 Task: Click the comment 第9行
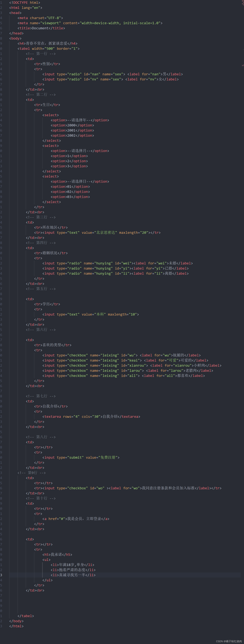(32, 473)
